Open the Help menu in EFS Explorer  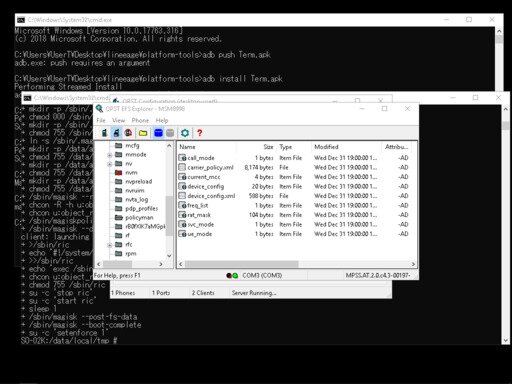pyautogui.click(x=162, y=120)
